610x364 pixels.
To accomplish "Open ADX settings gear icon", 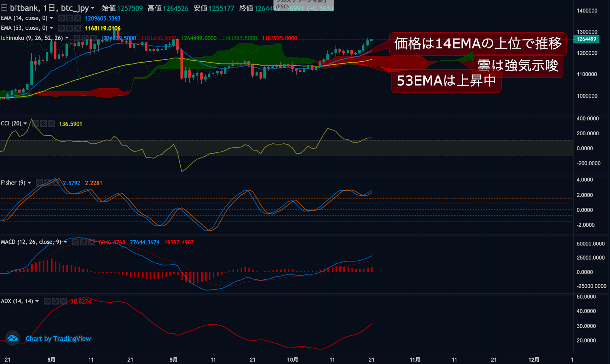I will [55, 301].
